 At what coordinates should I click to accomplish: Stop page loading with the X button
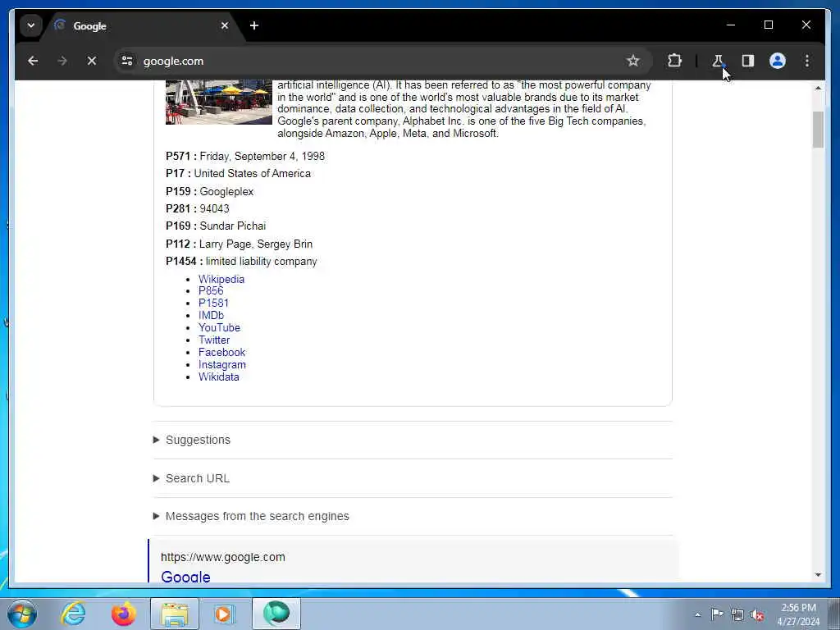coord(92,61)
